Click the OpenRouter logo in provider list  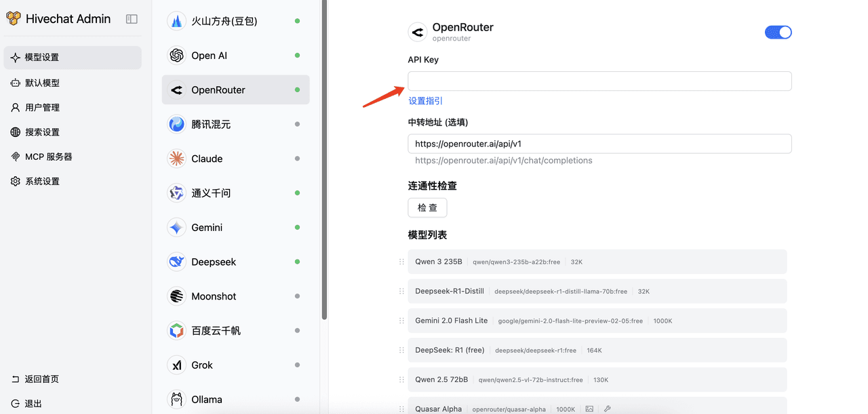[x=176, y=89]
